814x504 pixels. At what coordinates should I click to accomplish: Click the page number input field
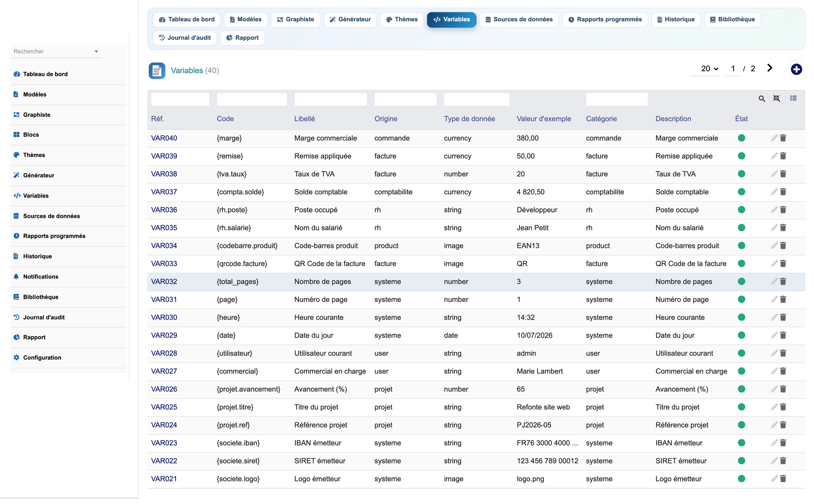click(x=733, y=69)
